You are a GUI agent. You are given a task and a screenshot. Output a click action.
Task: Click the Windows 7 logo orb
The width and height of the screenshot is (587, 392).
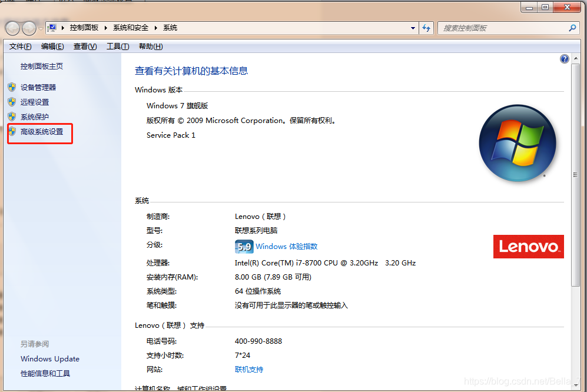518,144
